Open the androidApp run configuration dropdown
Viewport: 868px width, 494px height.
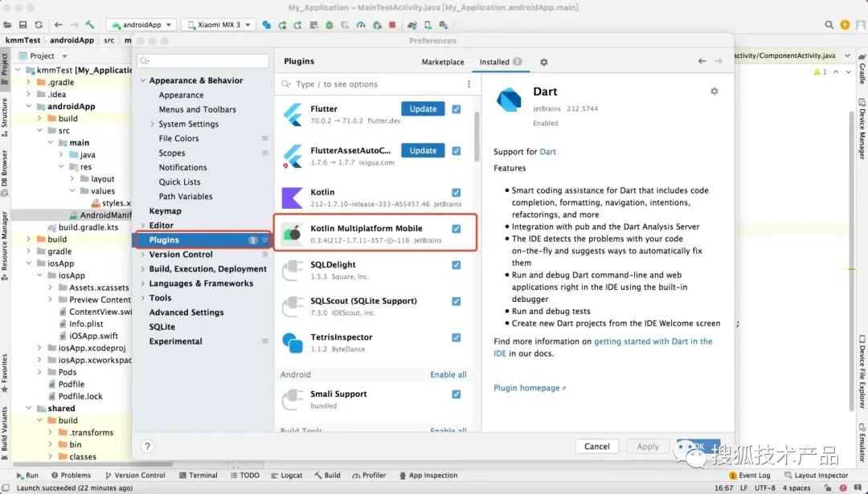(141, 25)
